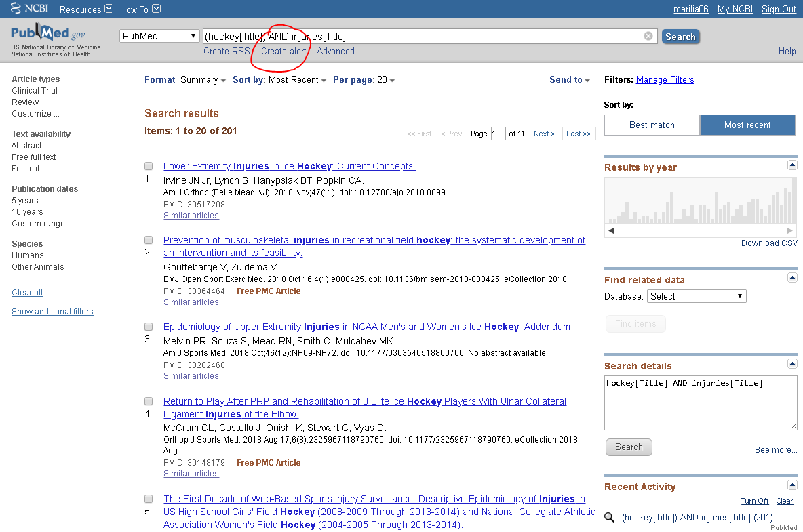Click the Search details query text area
The image size is (803, 532).
(x=701, y=403)
